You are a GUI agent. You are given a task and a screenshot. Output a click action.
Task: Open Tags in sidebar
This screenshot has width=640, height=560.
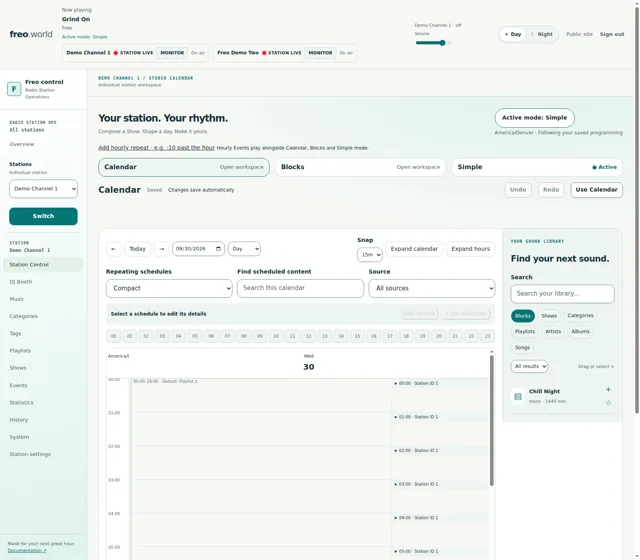[15, 333]
